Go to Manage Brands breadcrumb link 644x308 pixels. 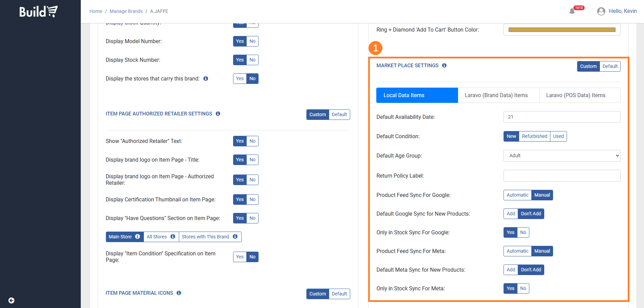click(x=126, y=11)
